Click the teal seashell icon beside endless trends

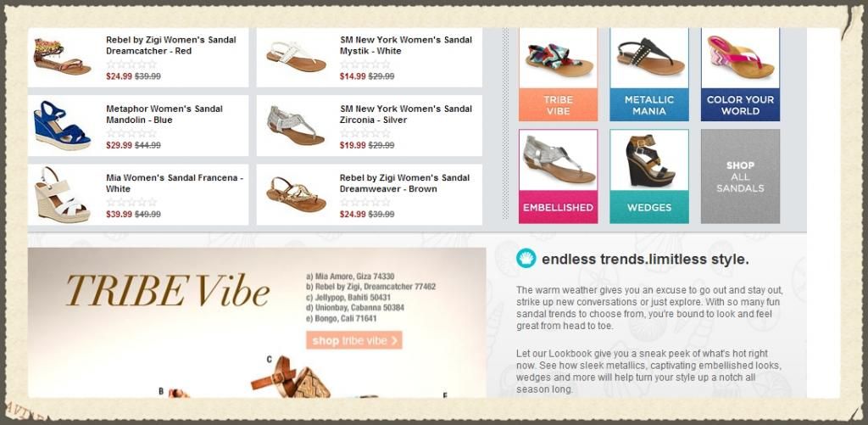(x=526, y=258)
